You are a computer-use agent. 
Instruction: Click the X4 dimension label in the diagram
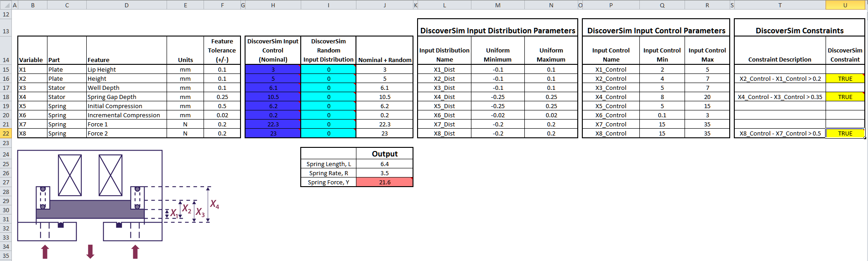pyautogui.click(x=214, y=204)
